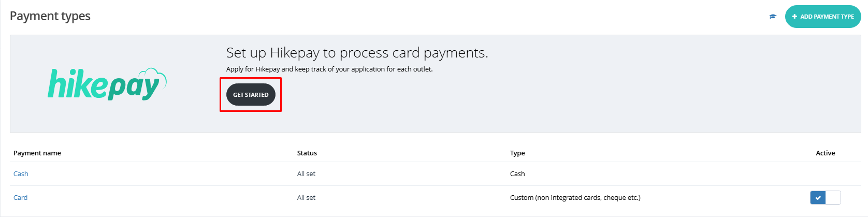
Task: Click the 'Apply for Hikepay' description text
Action: click(329, 69)
